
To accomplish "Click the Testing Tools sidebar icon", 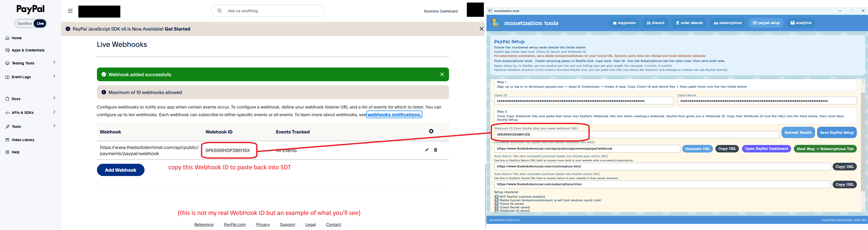I will 7,63.
